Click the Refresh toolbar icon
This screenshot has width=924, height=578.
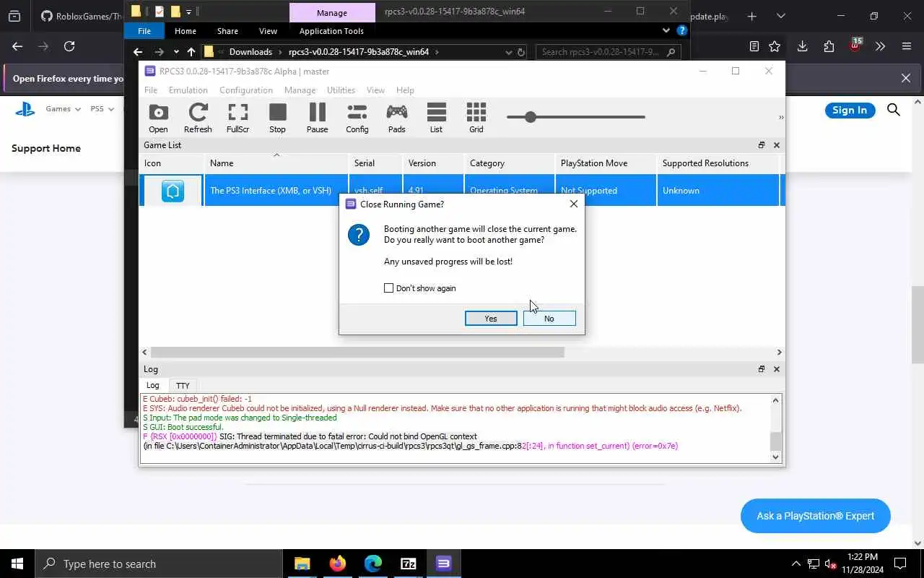(x=198, y=118)
